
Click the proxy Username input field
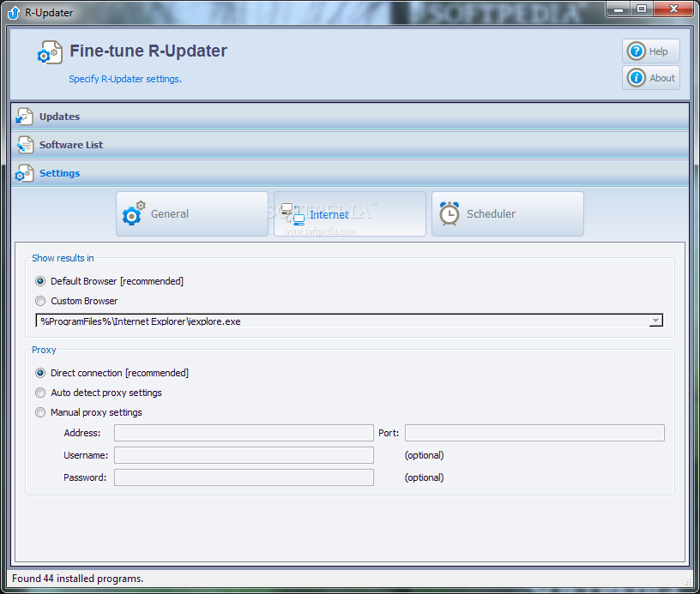[x=244, y=455]
